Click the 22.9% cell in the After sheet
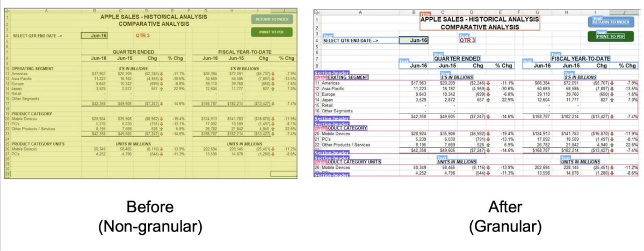 click(508, 100)
